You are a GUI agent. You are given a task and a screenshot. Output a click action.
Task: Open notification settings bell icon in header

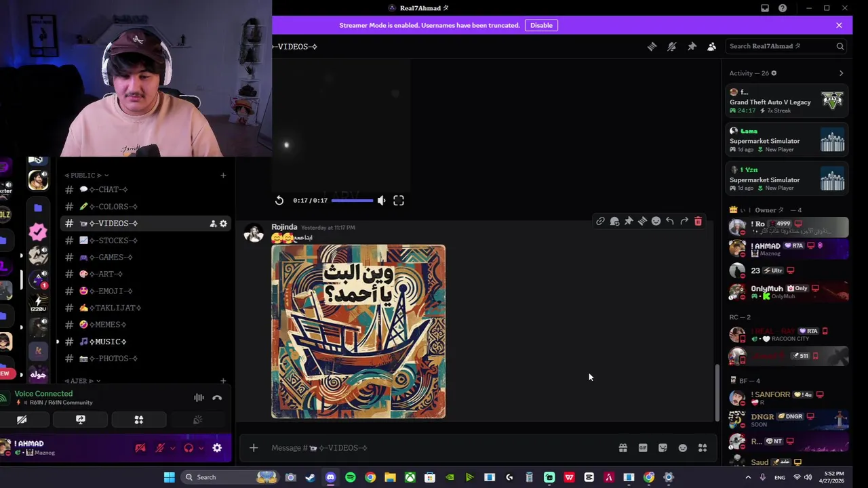click(x=672, y=46)
